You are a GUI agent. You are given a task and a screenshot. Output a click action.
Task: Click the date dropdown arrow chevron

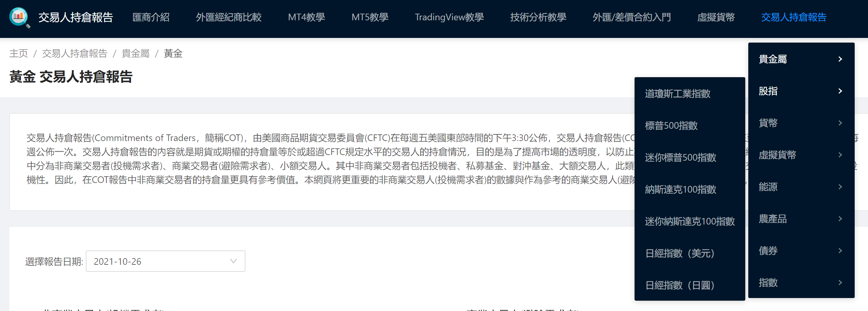click(x=233, y=261)
